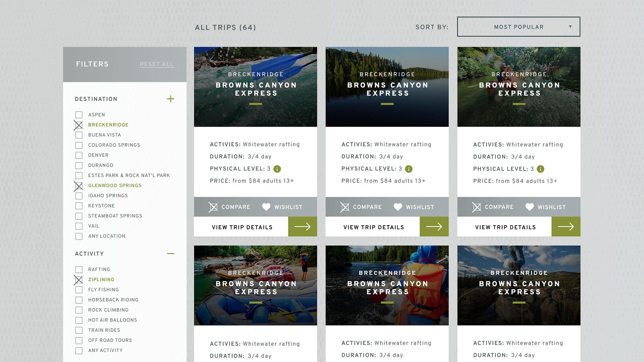This screenshot has width=644, height=362.
Task: Click View Trip Details on splashing kayaker card
Action: pos(505,227)
